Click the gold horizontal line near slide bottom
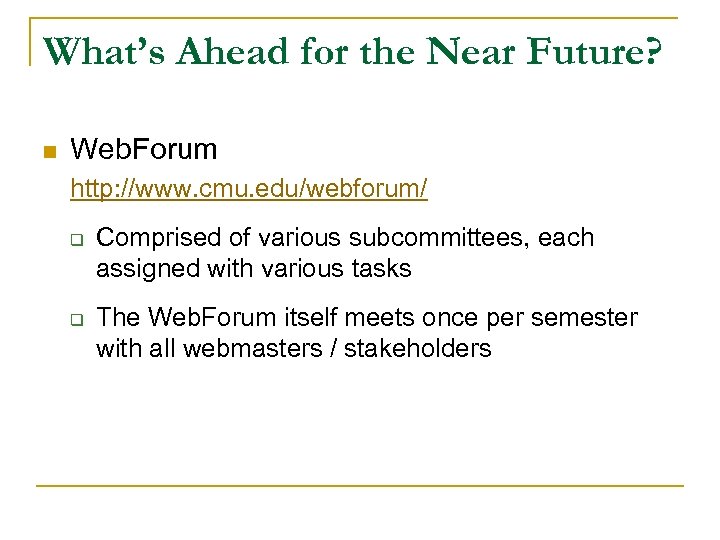This screenshot has width=720, height=540. click(x=360, y=486)
